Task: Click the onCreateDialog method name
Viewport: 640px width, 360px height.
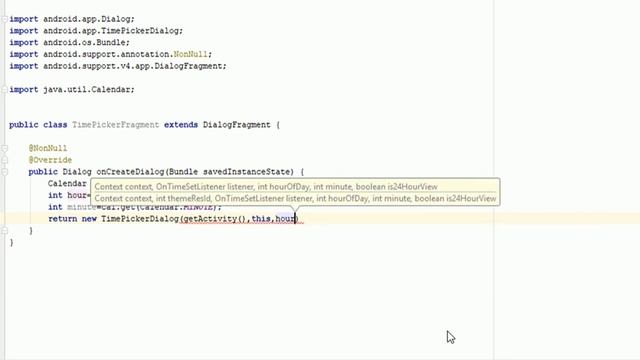Action: 130,172
